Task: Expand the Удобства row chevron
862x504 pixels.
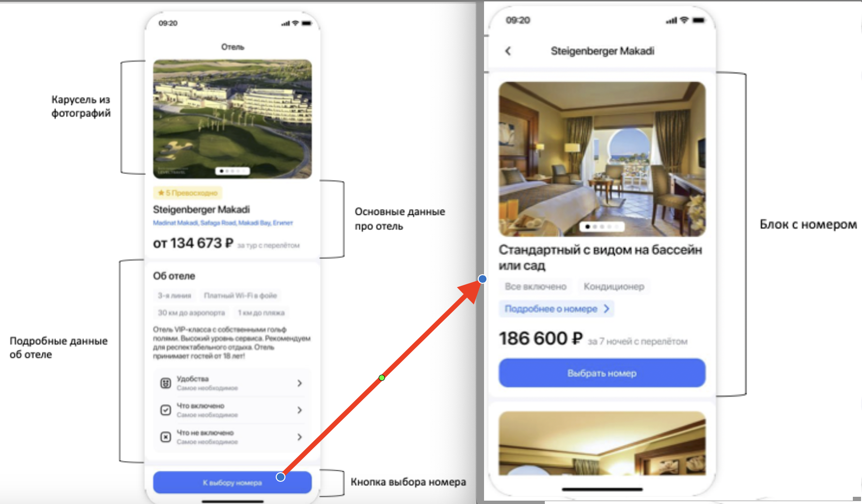Action: pos(299,383)
